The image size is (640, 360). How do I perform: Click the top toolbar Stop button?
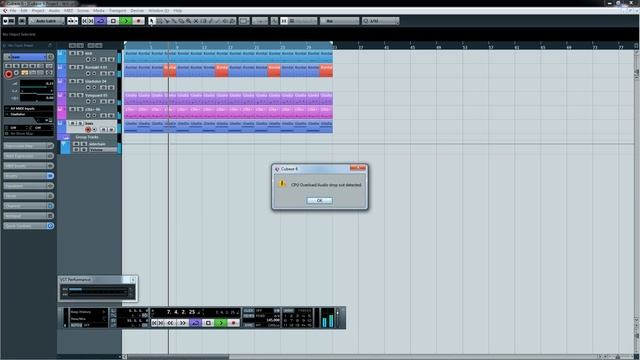tap(113, 21)
